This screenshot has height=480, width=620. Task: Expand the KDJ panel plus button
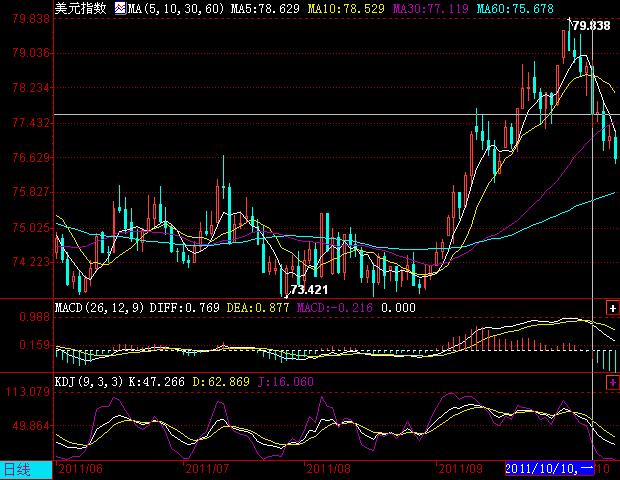point(612,382)
